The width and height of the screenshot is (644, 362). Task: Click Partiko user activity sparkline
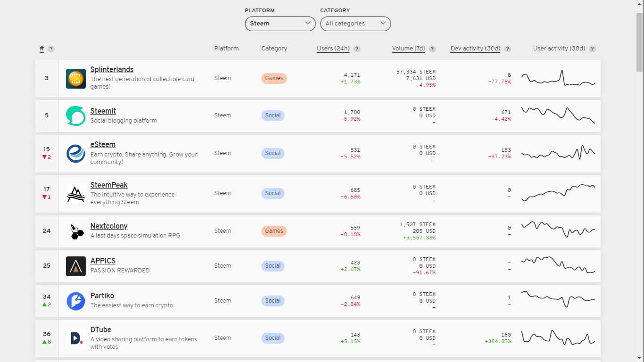click(x=558, y=299)
